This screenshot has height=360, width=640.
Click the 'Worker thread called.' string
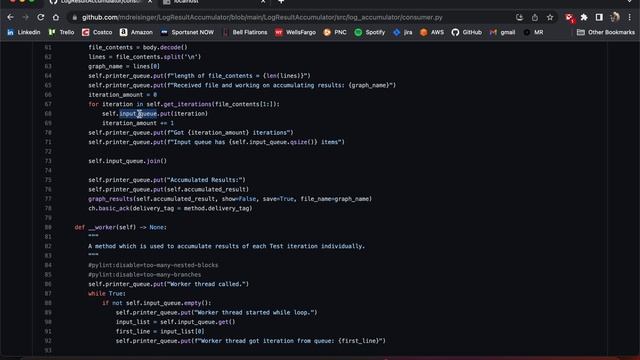coord(206,284)
